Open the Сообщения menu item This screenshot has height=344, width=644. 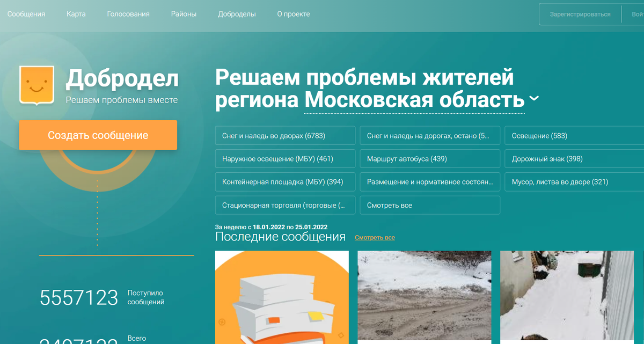coord(26,14)
